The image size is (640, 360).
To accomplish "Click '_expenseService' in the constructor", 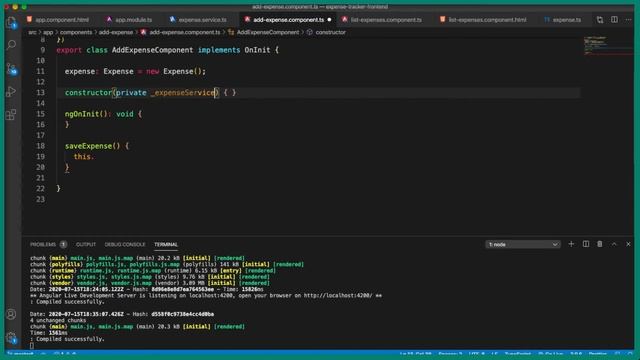I will point(183,93).
